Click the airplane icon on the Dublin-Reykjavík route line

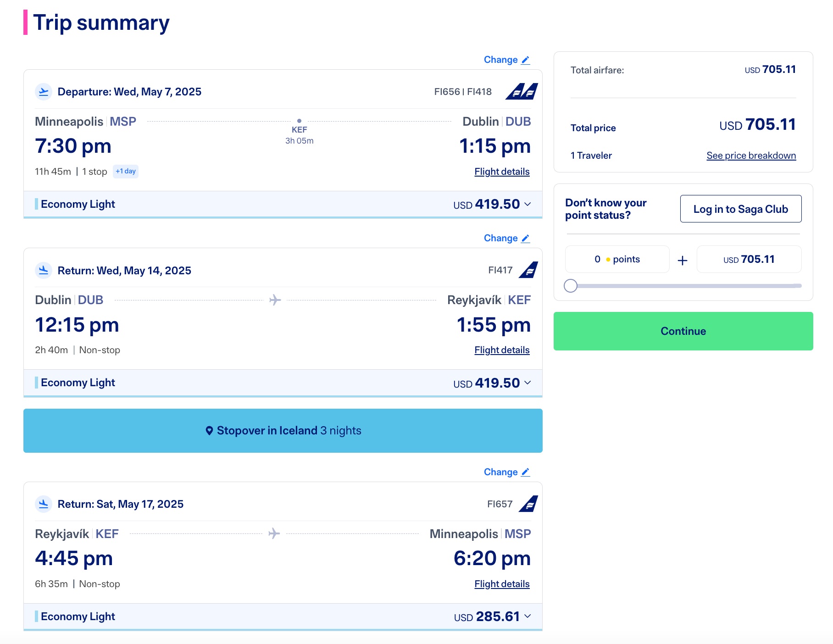click(274, 299)
